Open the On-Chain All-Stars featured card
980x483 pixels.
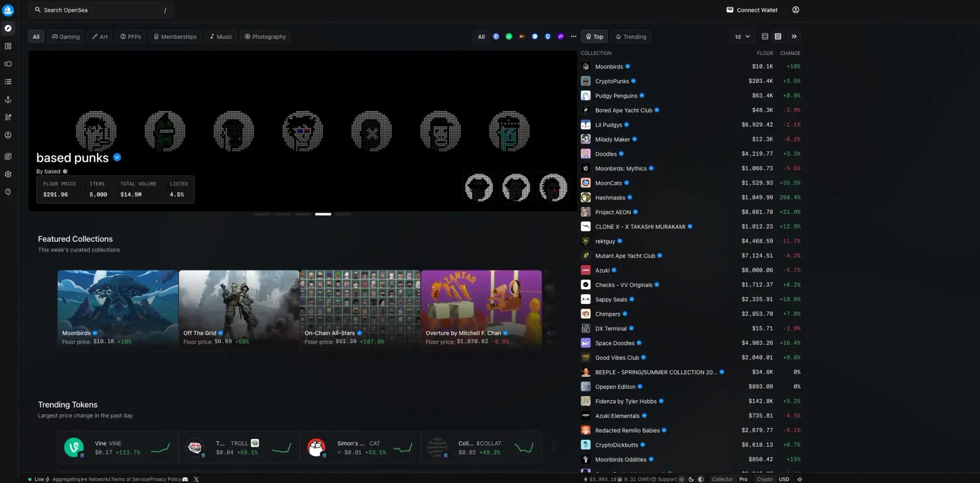(360, 310)
